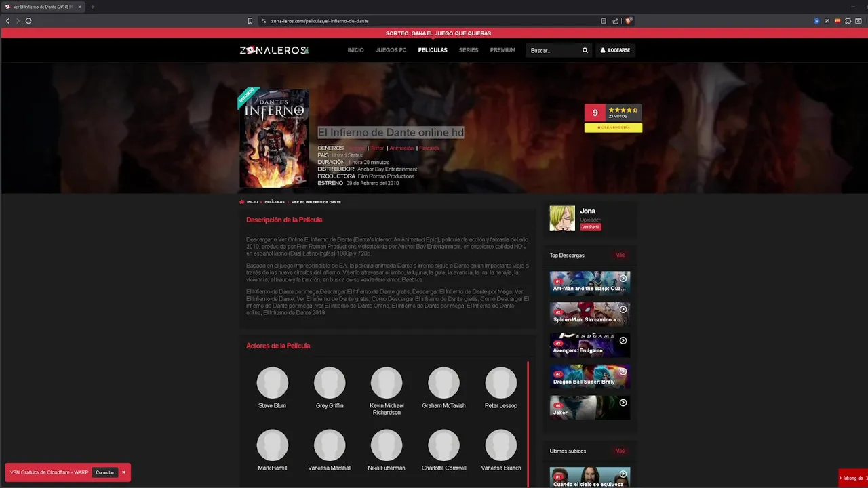
Task: Click Jona's uploader avatar
Action: pyautogui.click(x=562, y=218)
